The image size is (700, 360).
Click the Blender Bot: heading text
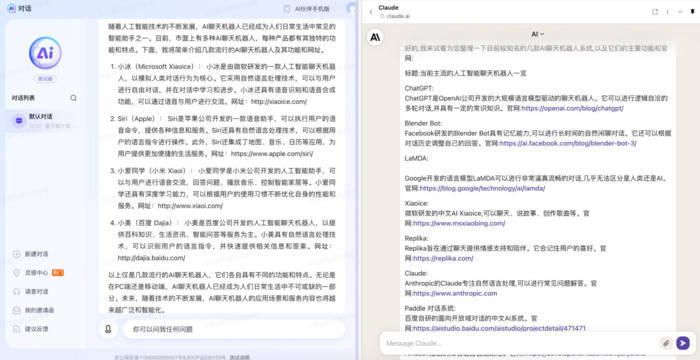tap(423, 123)
